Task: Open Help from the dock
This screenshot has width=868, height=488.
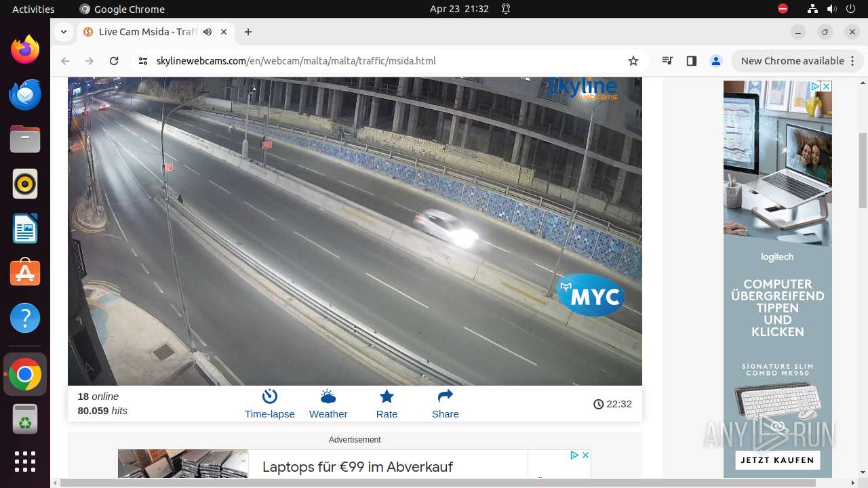Action: (25, 318)
